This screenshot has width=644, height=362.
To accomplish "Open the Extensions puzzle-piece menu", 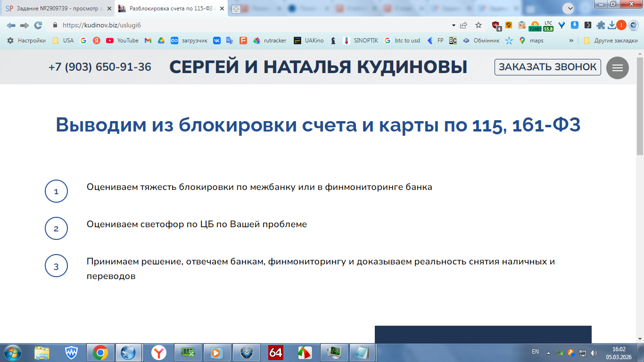I will 601,25.
